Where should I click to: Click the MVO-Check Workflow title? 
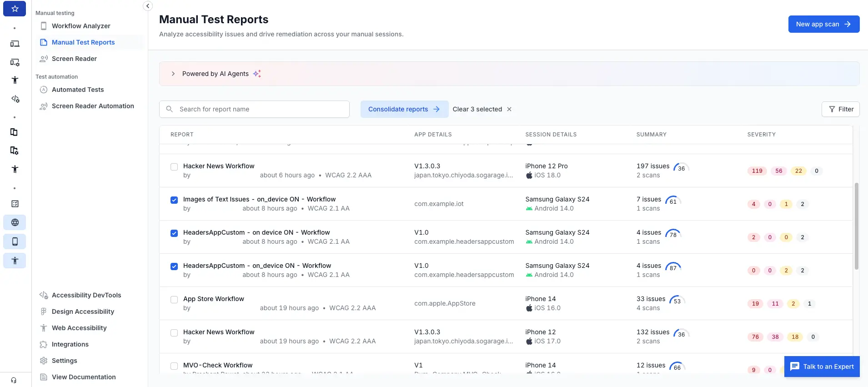point(218,365)
